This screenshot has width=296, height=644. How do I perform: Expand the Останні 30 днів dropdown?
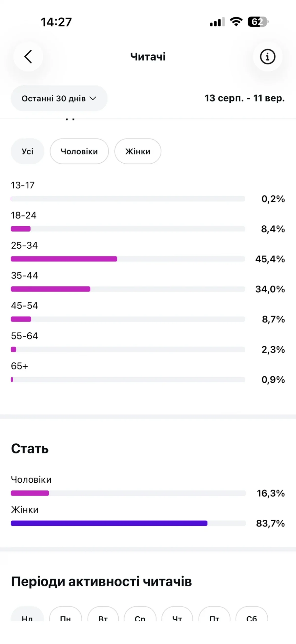(x=59, y=98)
